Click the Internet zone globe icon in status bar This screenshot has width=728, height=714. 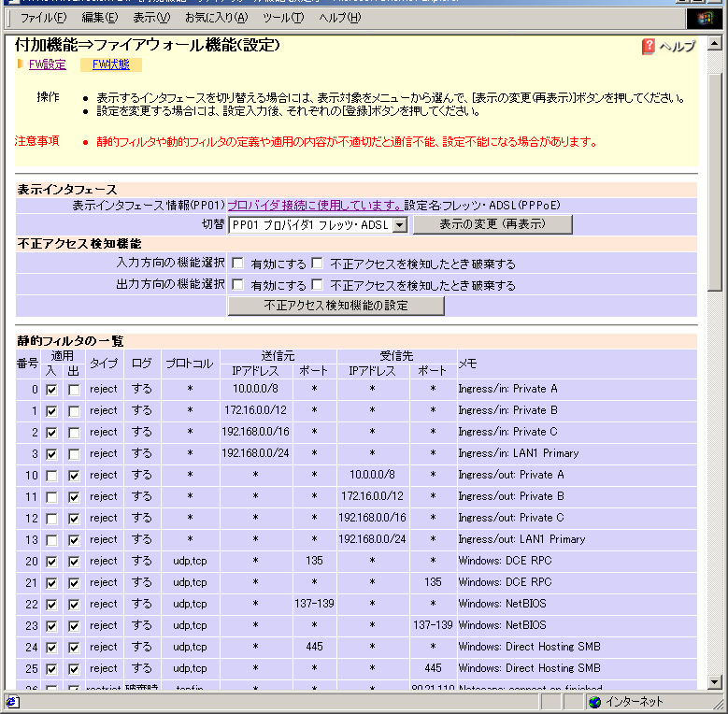coord(594,702)
